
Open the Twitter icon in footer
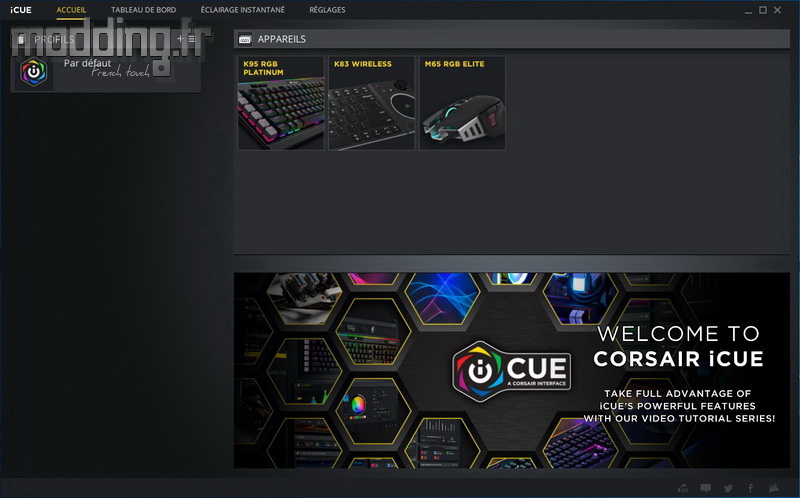[728, 488]
